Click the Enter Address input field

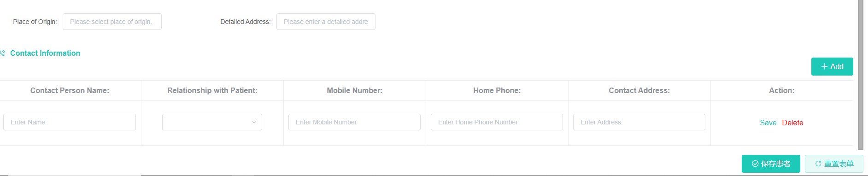639,122
